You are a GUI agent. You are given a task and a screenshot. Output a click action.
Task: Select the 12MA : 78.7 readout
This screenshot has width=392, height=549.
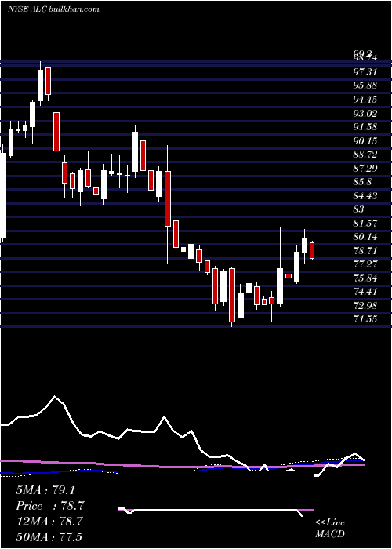pyautogui.click(x=49, y=522)
